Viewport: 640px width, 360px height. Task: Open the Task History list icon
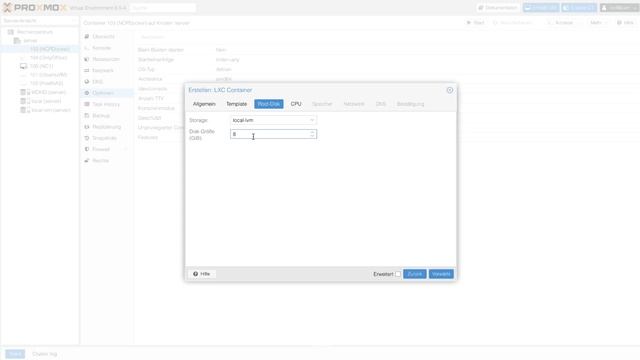coord(87,104)
